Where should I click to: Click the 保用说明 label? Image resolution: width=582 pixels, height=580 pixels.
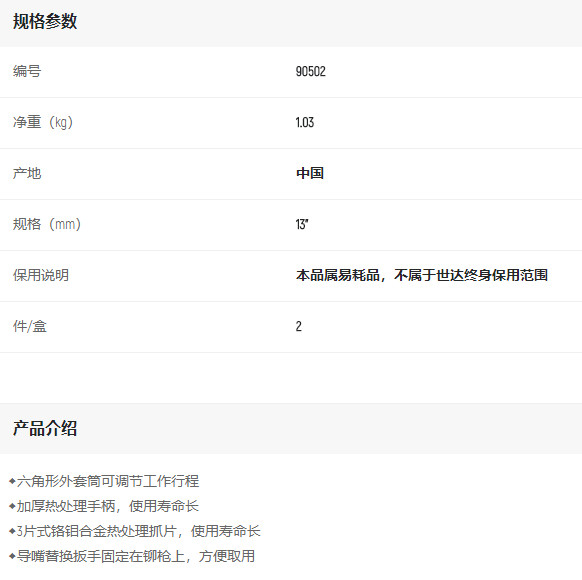point(41,275)
